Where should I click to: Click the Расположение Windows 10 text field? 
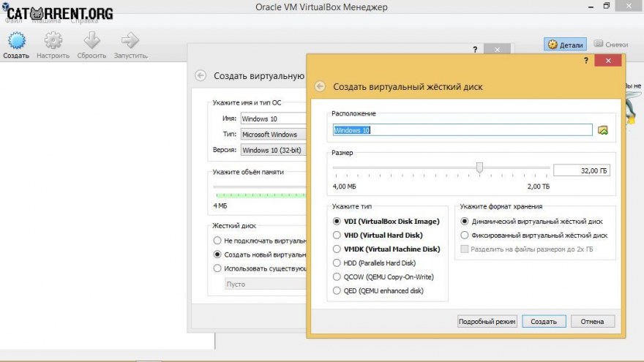point(463,130)
